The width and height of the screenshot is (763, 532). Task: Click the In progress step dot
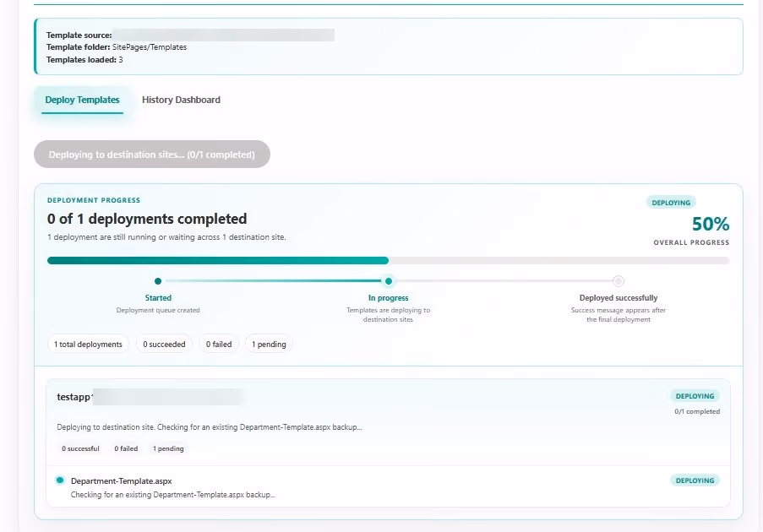point(389,281)
